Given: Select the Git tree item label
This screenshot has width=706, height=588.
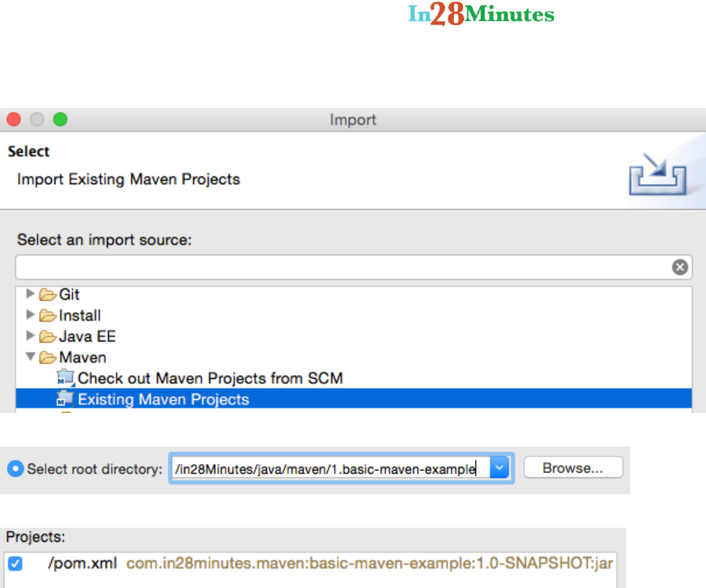Looking at the screenshot, I should [69, 295].
